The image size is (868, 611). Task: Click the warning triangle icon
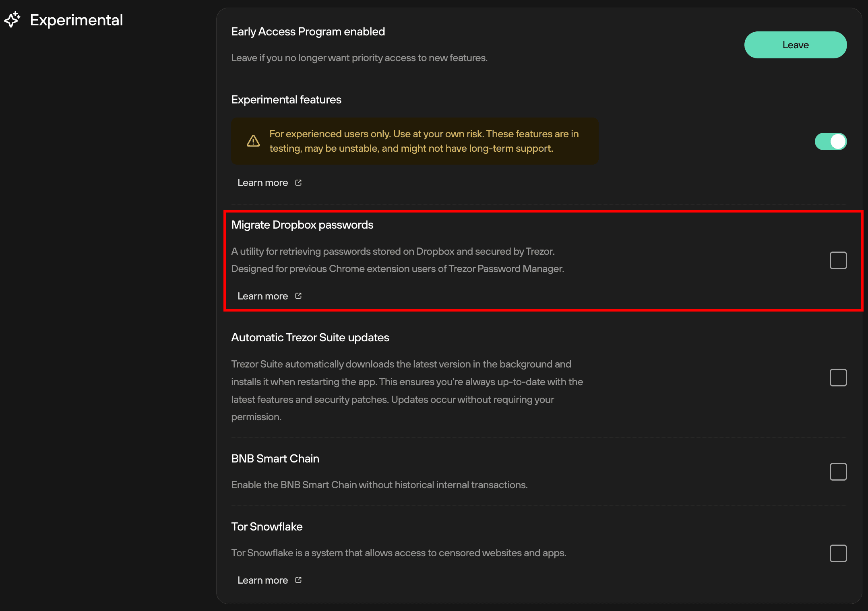click(253, 141)
